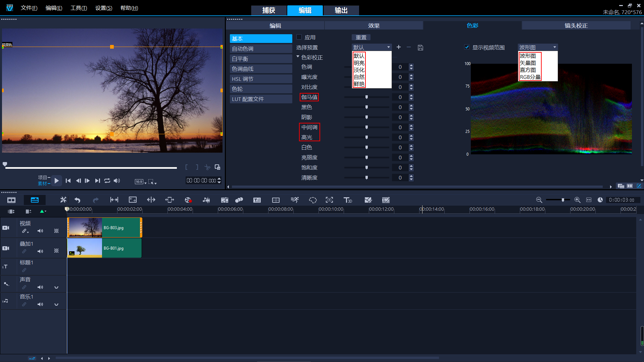Enable the Apply checkbox
The width and height of the screenshot is (644, 362).
(x=299, y=37)
